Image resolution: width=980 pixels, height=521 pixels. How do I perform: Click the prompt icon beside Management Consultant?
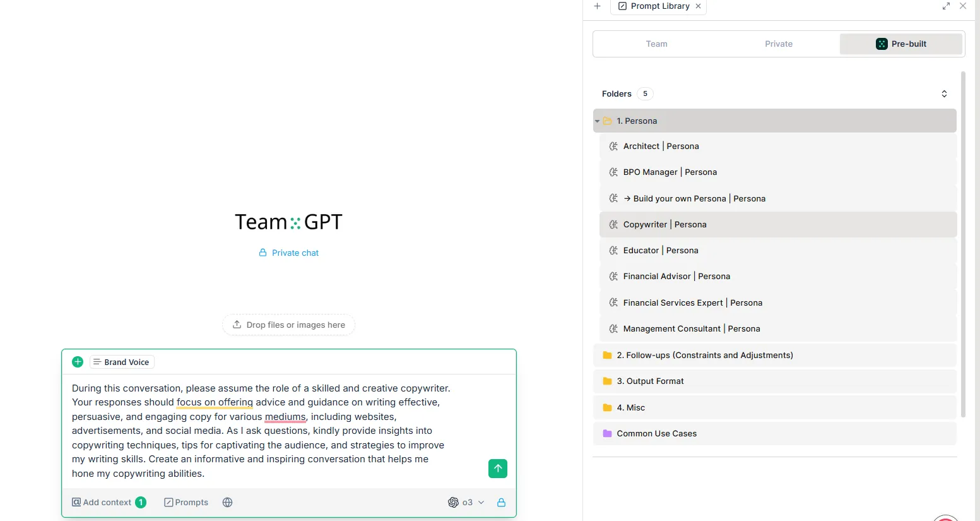tap(613, 329)
